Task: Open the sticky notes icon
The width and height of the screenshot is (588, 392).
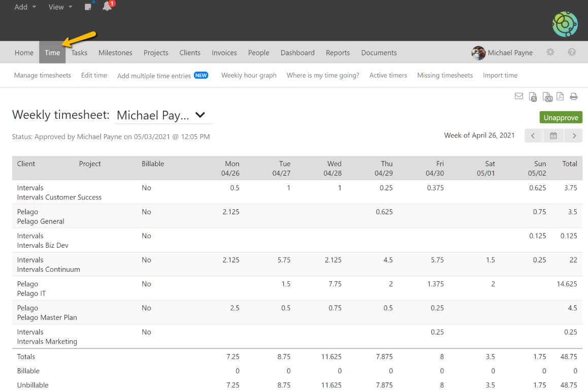Action: [x=88, y=7]
